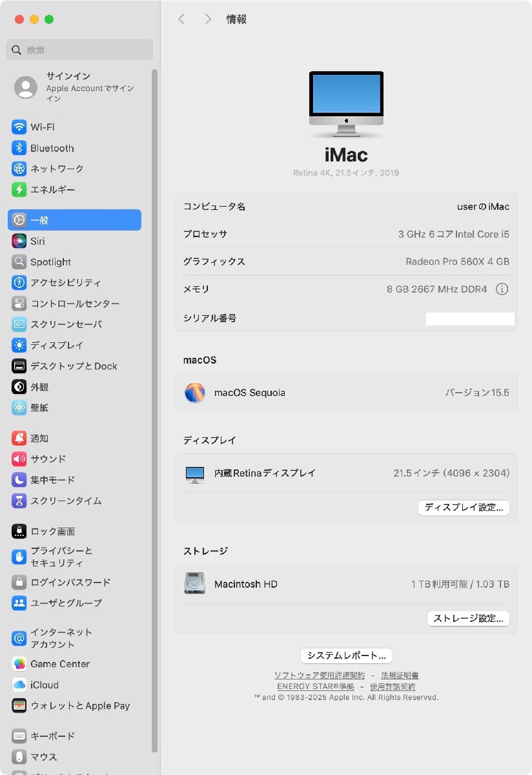Click the ディスプレイ設定... button

click(464, 508)
